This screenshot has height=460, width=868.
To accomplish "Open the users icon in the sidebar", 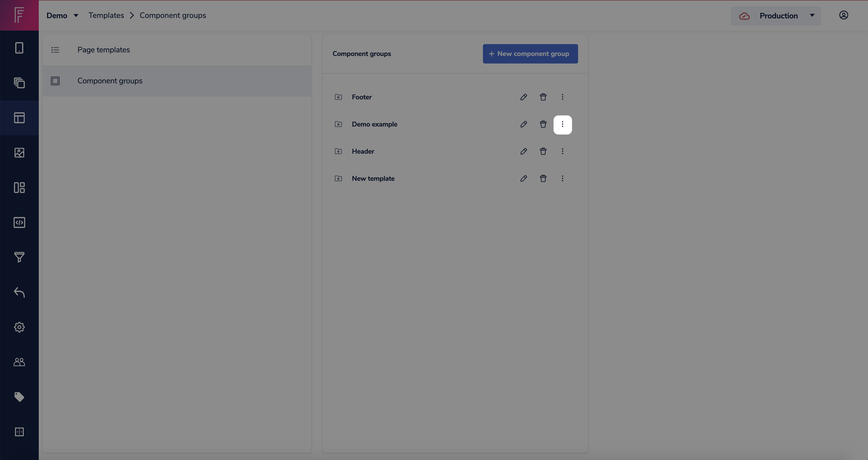I will 19,362.
